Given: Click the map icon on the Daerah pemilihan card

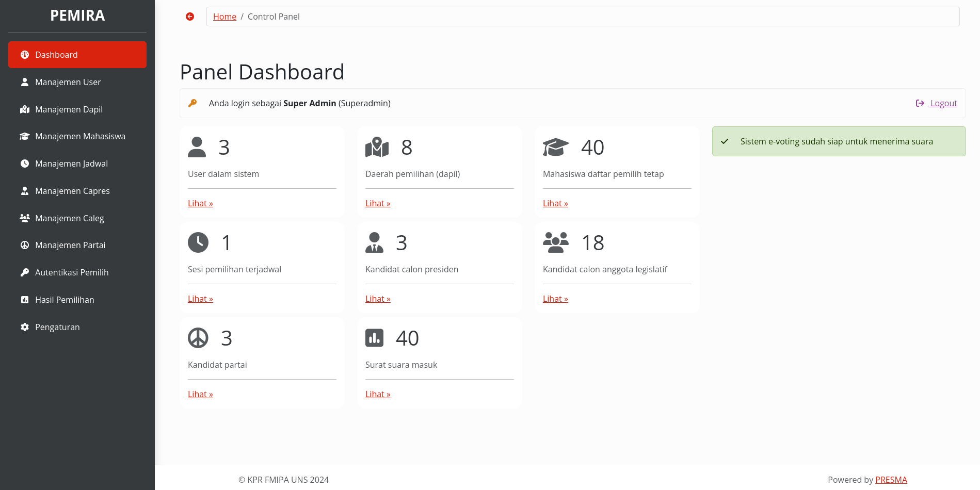Looking at the screenshot, I should [377, 147].
